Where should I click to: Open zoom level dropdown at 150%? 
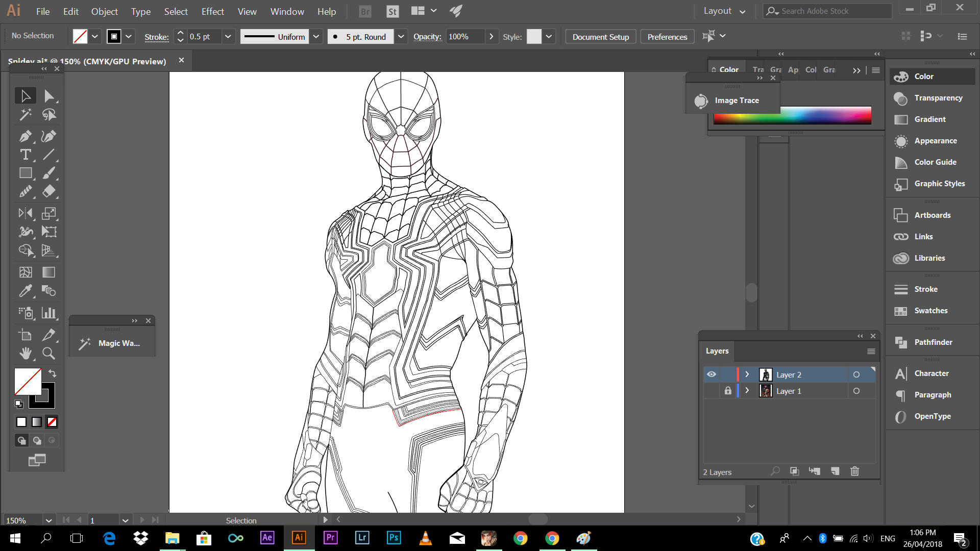pyautogui.click(x=48, y=520)
